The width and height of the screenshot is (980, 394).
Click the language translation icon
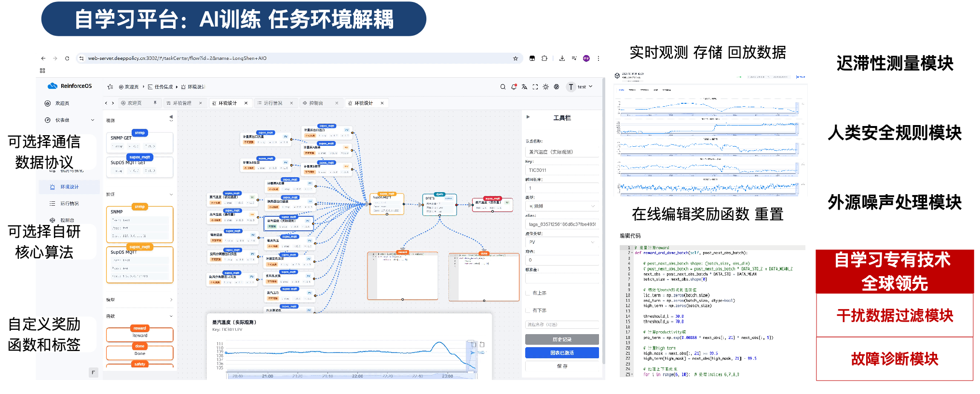coord(524,87)
